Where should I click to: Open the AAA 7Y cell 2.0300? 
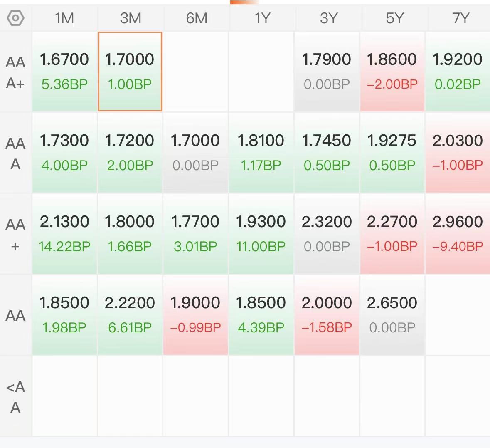[x=458, y=153]
